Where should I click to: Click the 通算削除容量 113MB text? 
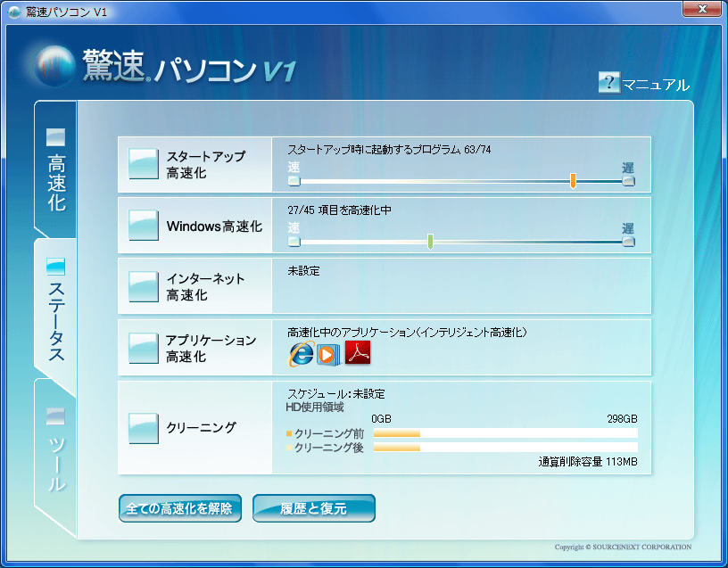[588, 462]
